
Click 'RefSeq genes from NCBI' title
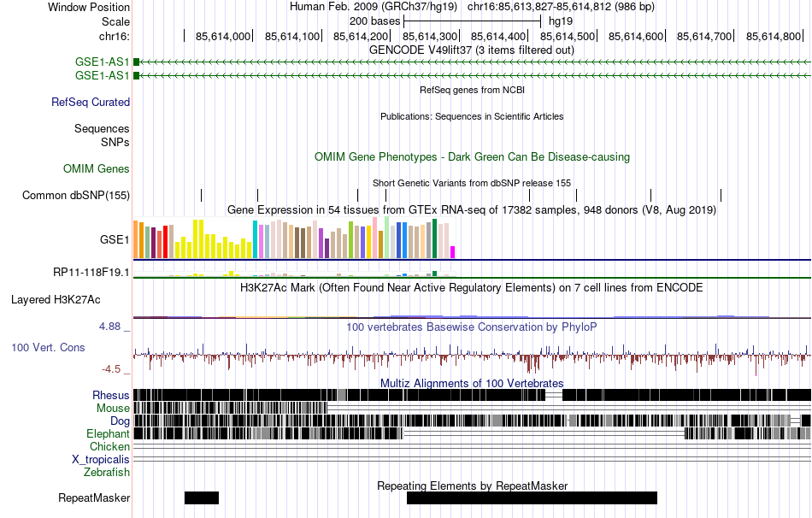point(472,90)
